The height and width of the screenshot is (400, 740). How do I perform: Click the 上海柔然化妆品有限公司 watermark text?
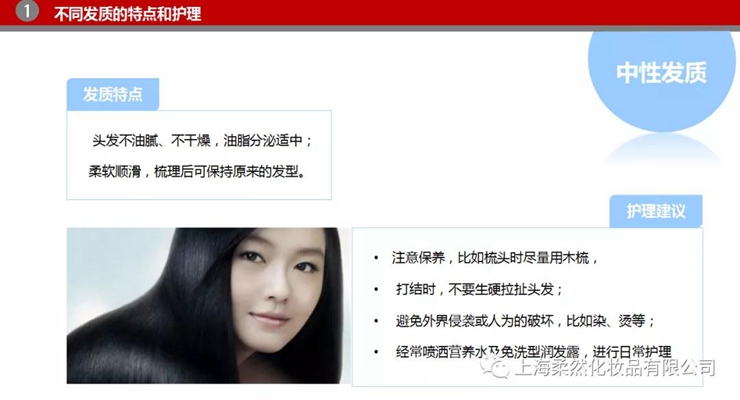tap(615, 367)
